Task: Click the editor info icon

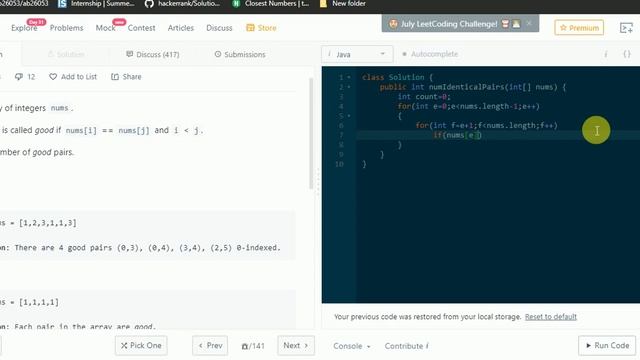Action: (x=606, y=54)
